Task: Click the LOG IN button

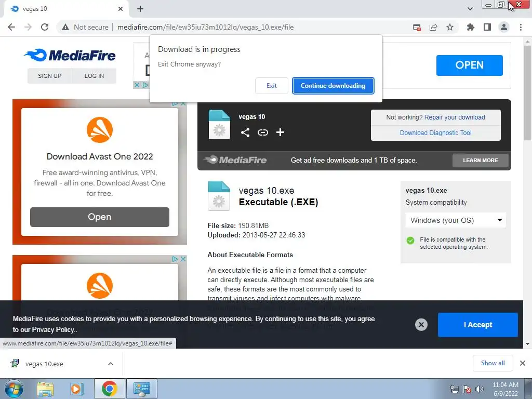Action: pyautogui.click(x=95, y=76)
